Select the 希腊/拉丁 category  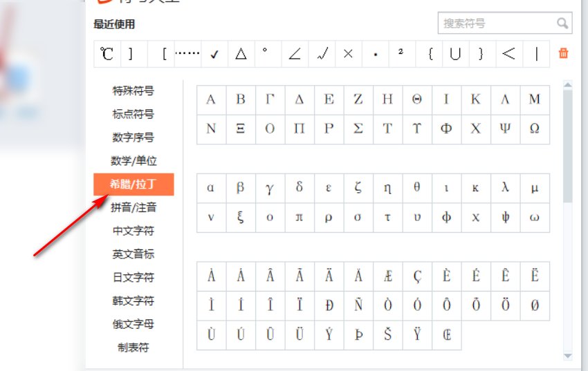coord(134,184)
